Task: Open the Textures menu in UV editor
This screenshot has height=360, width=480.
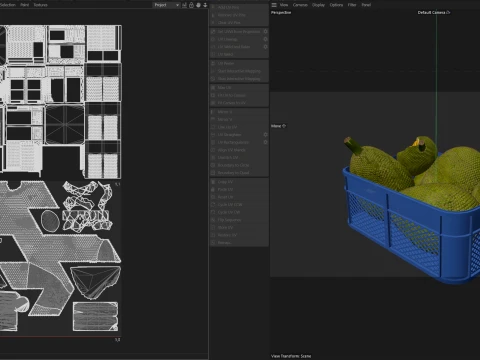Action: pyautogui.click(x=40, y=5)
